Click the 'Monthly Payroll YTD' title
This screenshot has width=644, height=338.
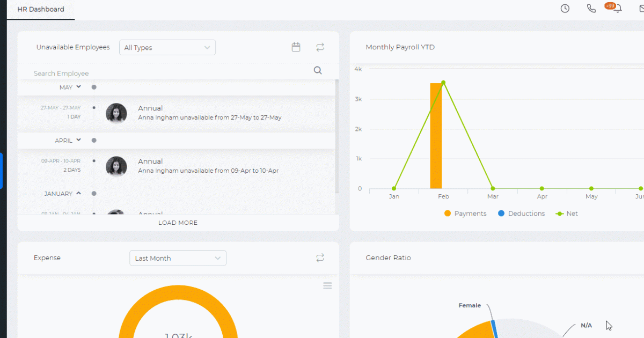(x=400, y=47)
